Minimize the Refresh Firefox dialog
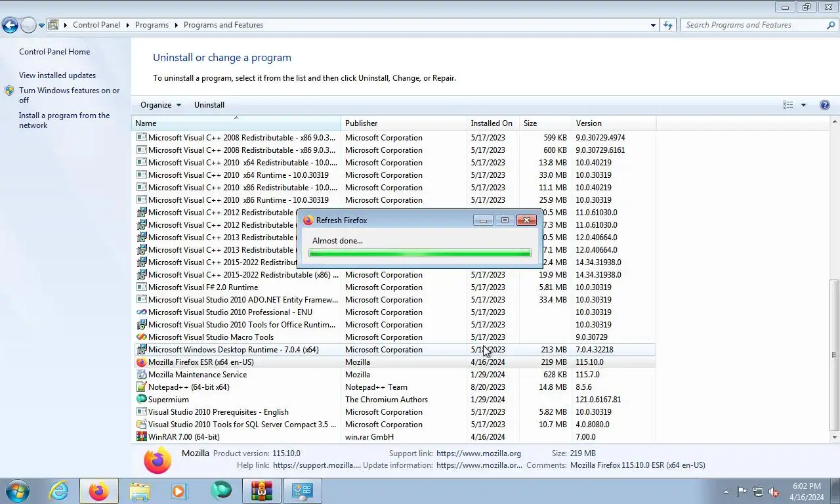Image resolution: width=840 pixels, height=504 pixels. [x=483, y=220]
